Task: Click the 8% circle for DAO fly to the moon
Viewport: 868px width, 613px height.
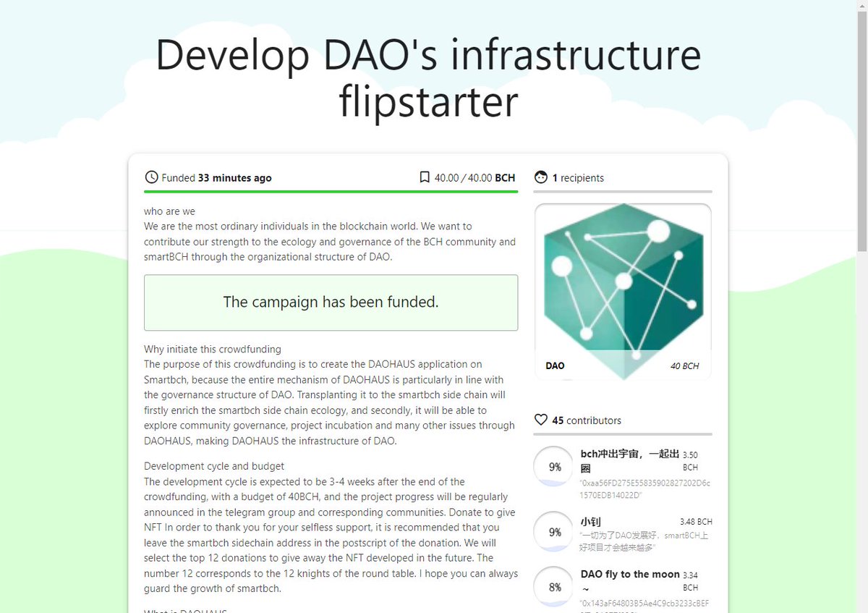Action: click(554, 586)
